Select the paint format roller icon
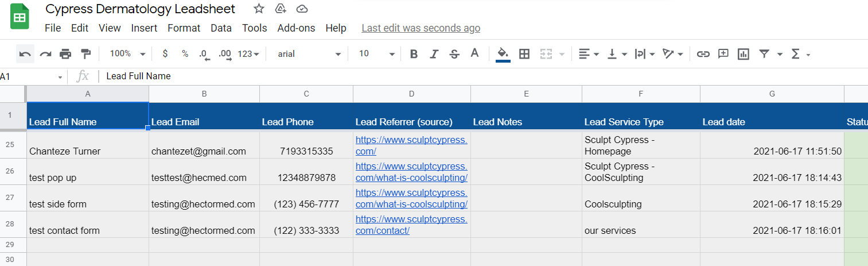 pyautogui.click(x=85, y=54)
